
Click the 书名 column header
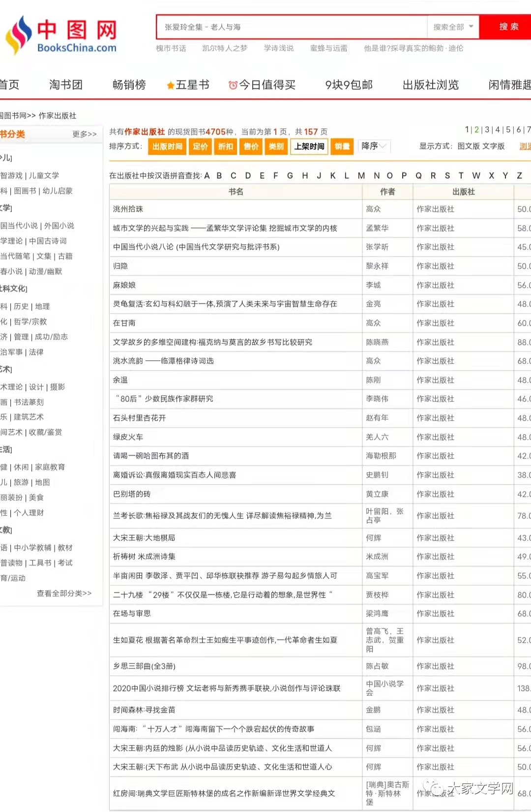point(236,192)
